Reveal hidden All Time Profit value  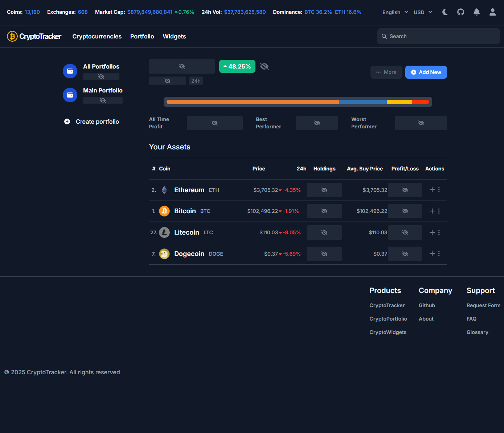215,123
